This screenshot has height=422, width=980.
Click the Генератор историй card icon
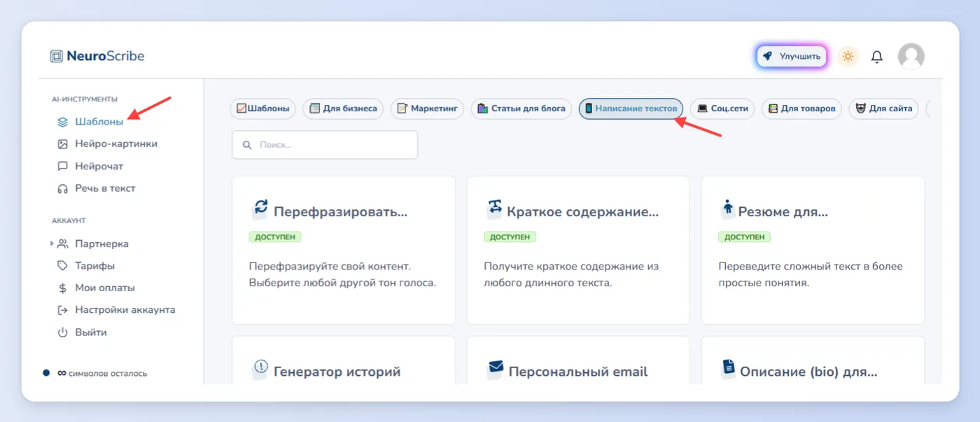pyautogui.click(x=260, y=368)
